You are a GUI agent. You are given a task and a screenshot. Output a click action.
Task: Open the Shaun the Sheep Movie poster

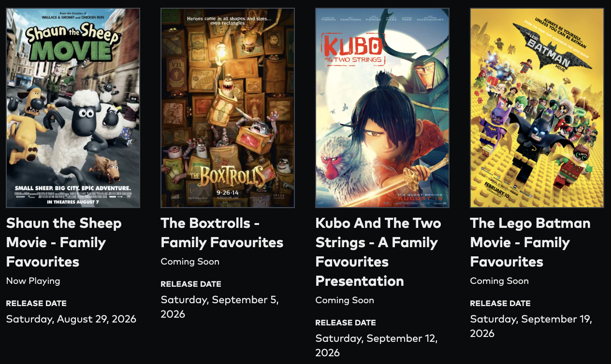pos(73,108)
